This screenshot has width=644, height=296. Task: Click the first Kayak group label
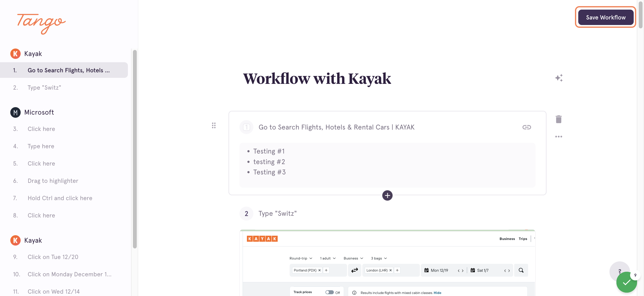[33, 54]
